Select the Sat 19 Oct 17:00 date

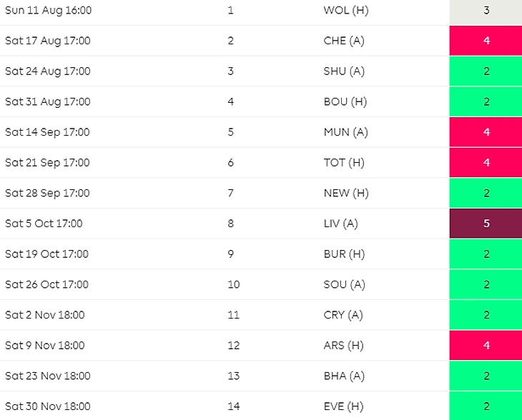tap(46, 254)
